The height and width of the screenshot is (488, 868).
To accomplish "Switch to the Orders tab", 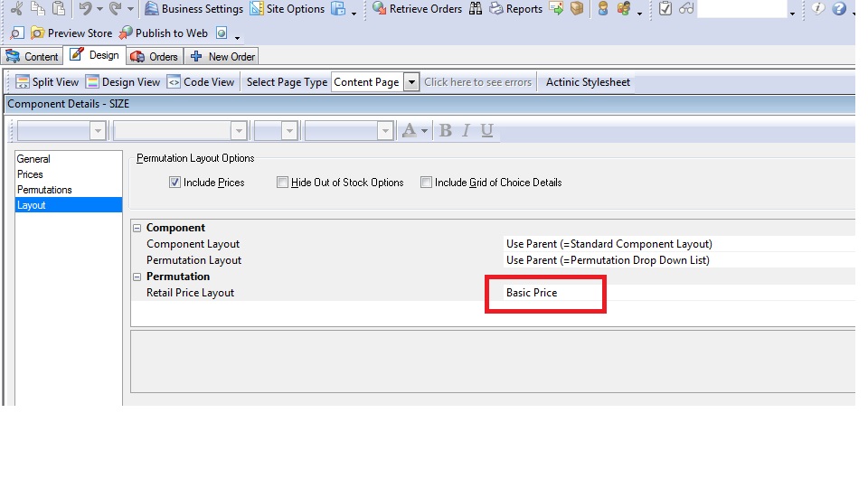I will 155,56.
